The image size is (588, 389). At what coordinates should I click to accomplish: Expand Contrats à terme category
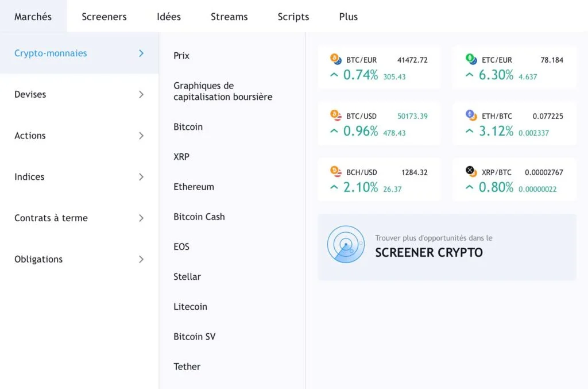[x=141, y=218]
